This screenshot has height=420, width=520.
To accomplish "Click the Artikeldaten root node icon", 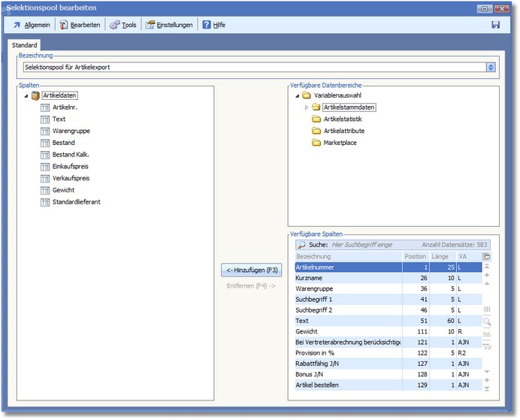I will [x=35, y=95].
